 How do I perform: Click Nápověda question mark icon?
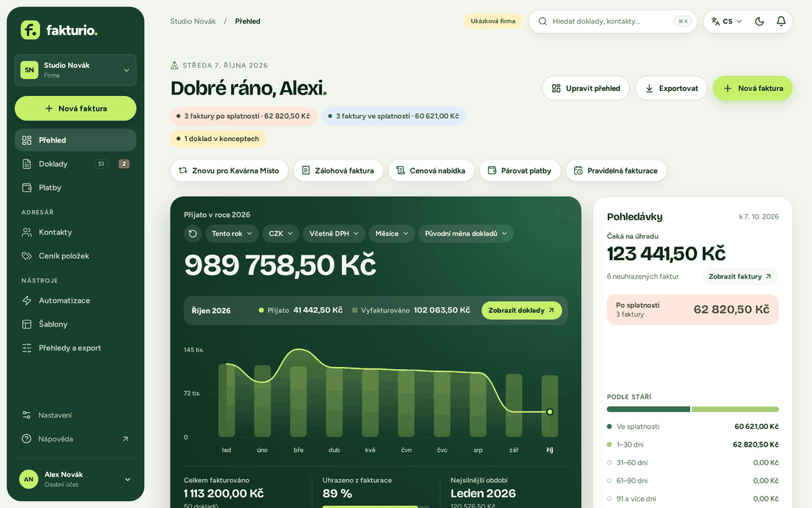(27, 439)
